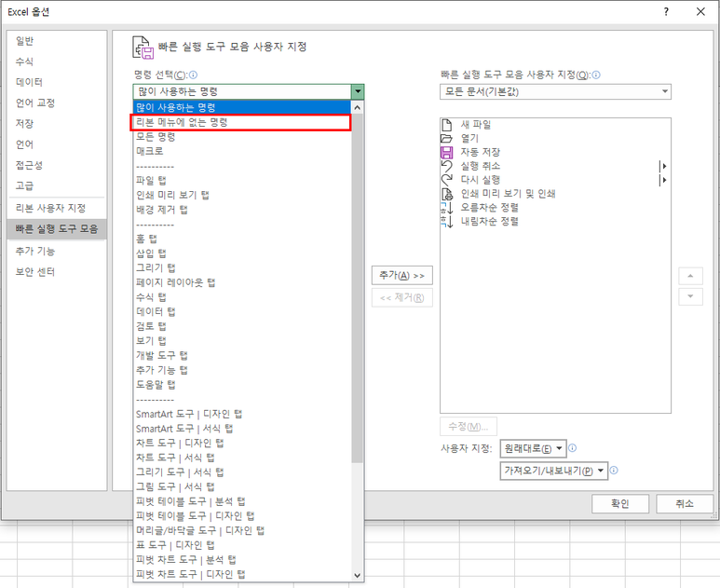This screenshot has height=588, width=720.
Task: Select SmartArt 도구 | 디자인 탭 option
Action: tap(242, 414)
